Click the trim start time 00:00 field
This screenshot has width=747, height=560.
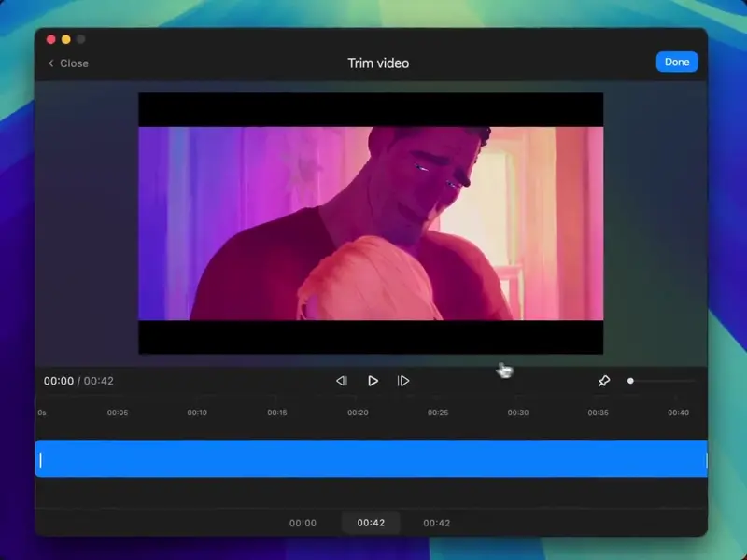[x=303, y=523]
